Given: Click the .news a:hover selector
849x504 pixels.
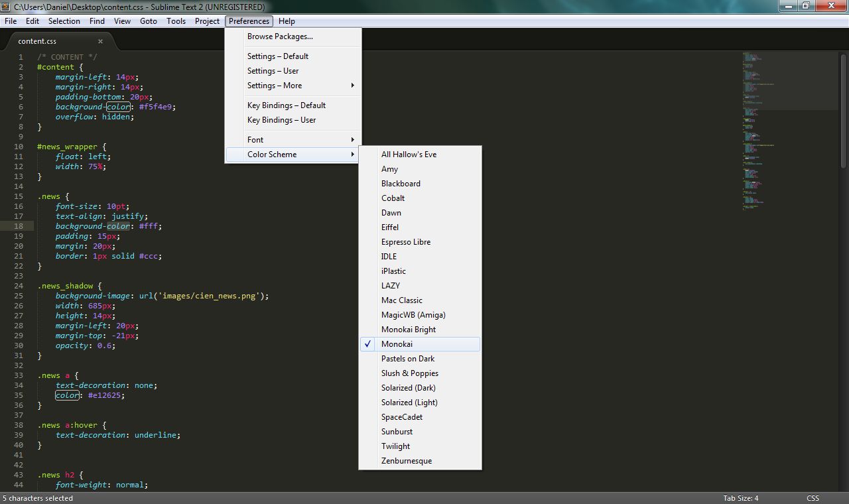Looking at the screenshot, I should click(x=67, y=425).
